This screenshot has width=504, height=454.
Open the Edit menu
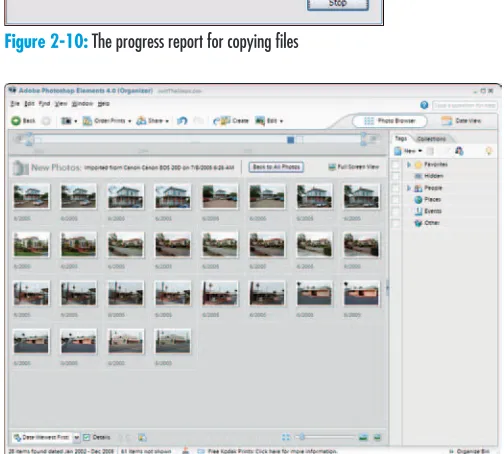point(29,104)
